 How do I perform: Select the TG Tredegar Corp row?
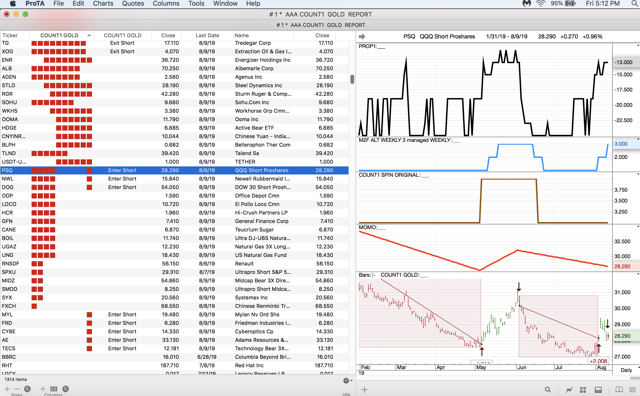click(x=174, y=43)
